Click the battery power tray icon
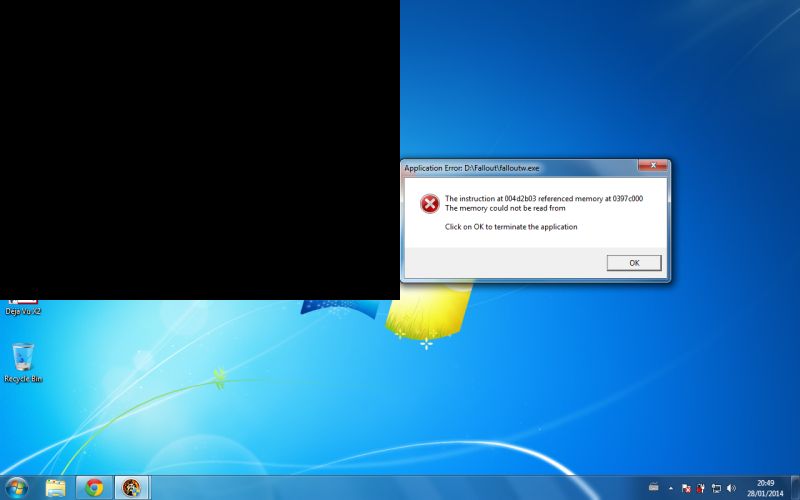This screenshot has width=800, height=500. [x=701, y=488]
